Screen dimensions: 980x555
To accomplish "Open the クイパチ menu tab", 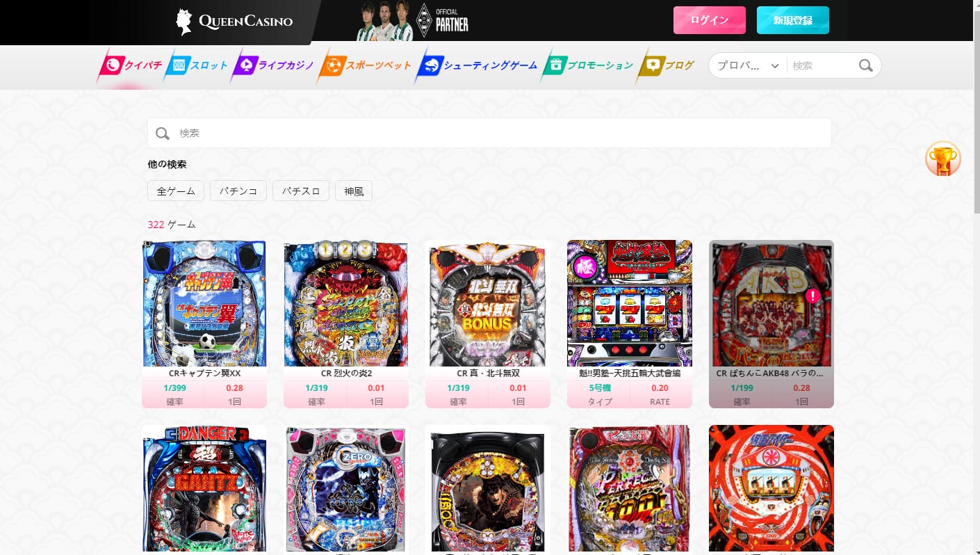I will tap(132, 65).
